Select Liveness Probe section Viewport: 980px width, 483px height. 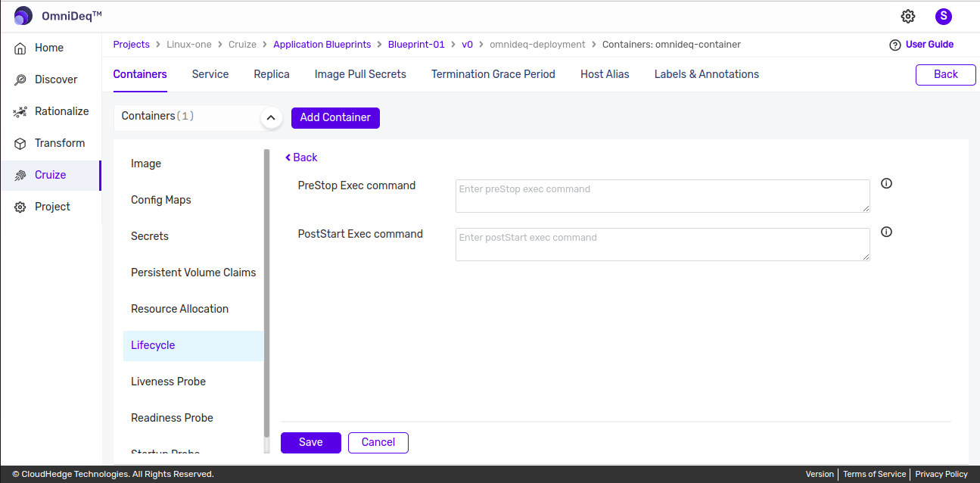[168, 382]
